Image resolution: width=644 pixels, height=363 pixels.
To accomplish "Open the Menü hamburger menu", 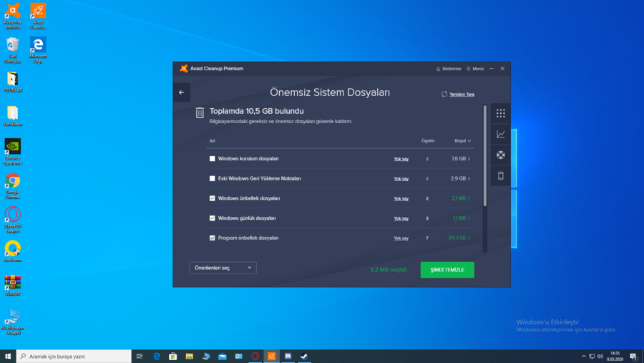I will tap(475, 69).
